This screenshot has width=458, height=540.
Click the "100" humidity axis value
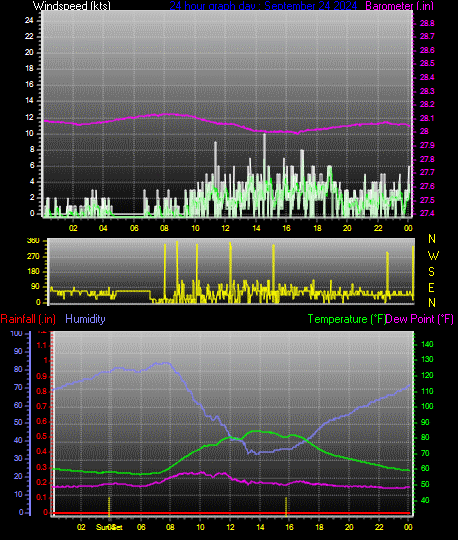pyautogui.click(x=16, y=333)
